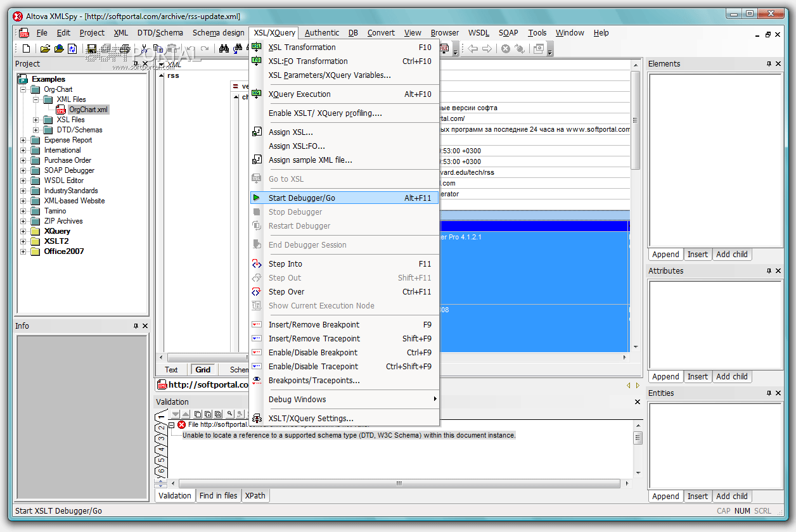796x532 pixels.
Task: Select XSL:FO Transformation menu item
Action: [344, 61]
